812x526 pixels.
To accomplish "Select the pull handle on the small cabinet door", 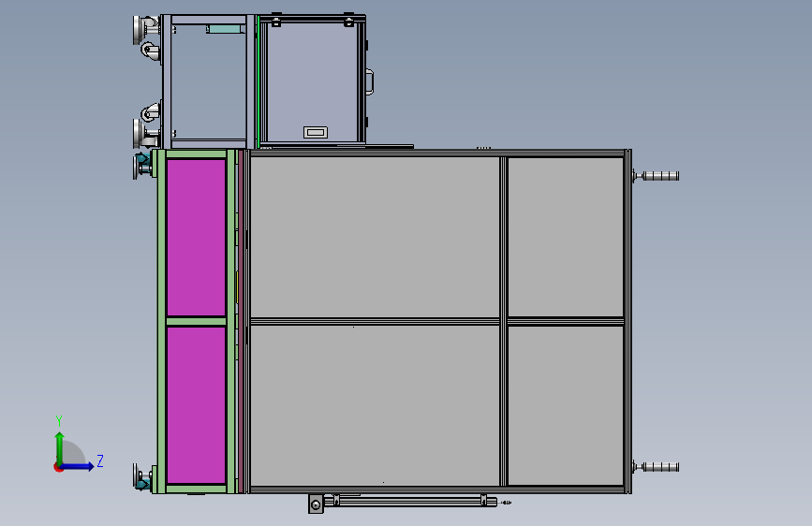I will click(x=370, y=81).
